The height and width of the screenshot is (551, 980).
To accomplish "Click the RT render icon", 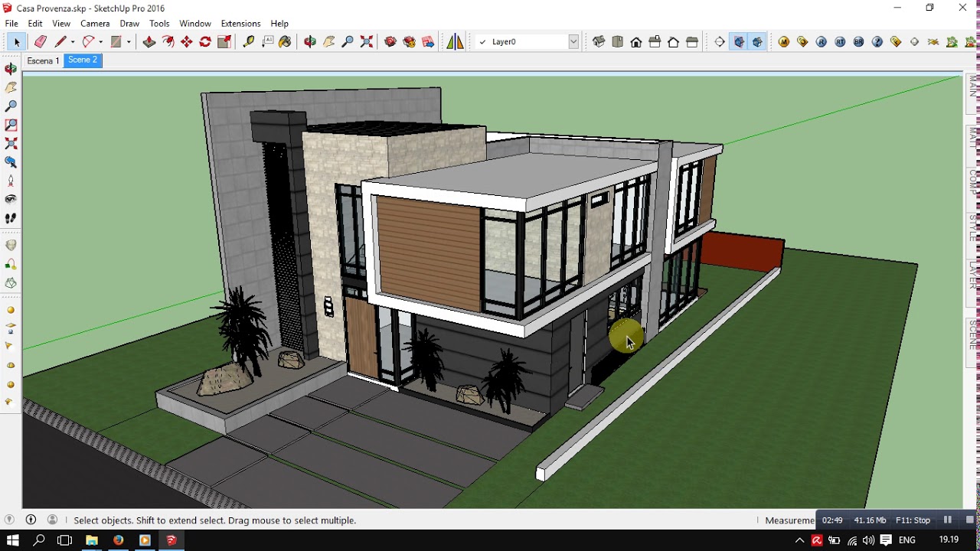I will click(840, 42).
